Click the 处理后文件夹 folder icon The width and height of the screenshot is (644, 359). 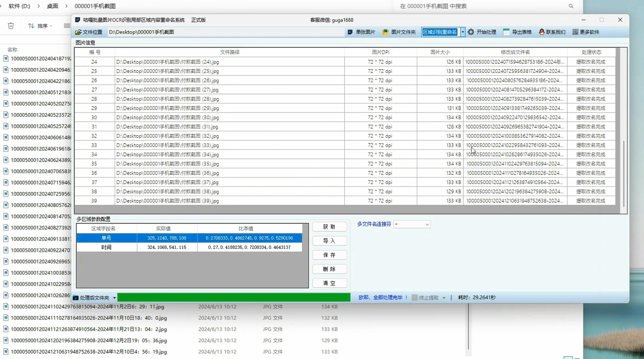pyautogui.click(x=76, y=298)
